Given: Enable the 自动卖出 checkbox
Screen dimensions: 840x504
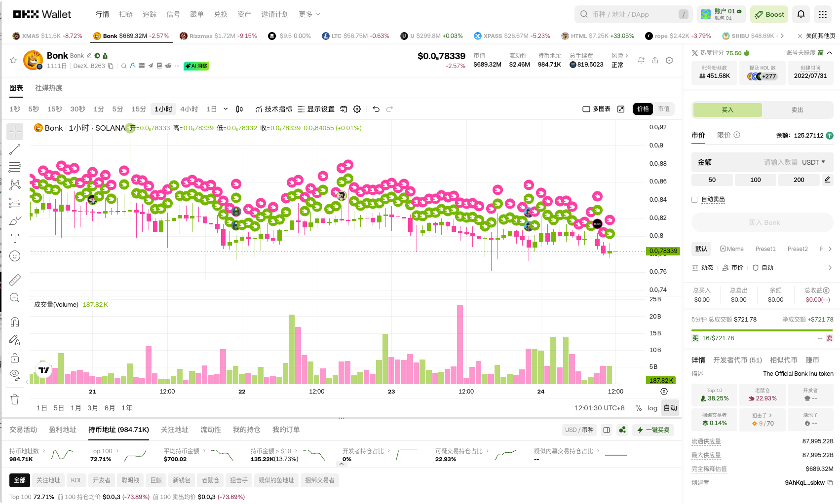Looking at the screenshot, I should click(x=694, y=199).
